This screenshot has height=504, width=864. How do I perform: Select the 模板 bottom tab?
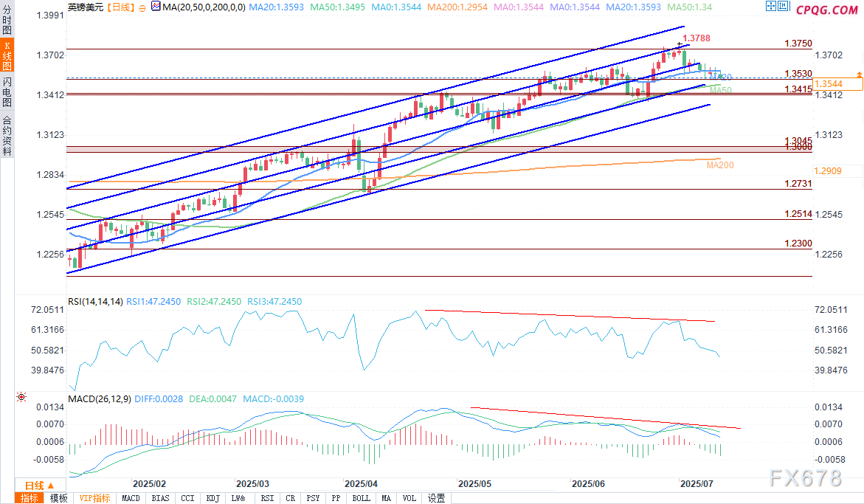tap(59, 498)
